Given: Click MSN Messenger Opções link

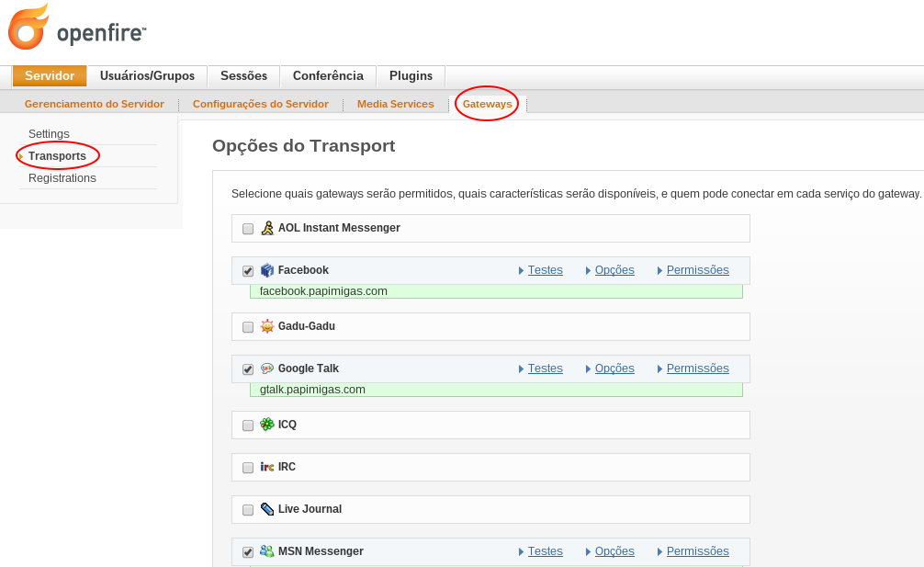Looking at the screenshot, I should [x=614, y=551].
